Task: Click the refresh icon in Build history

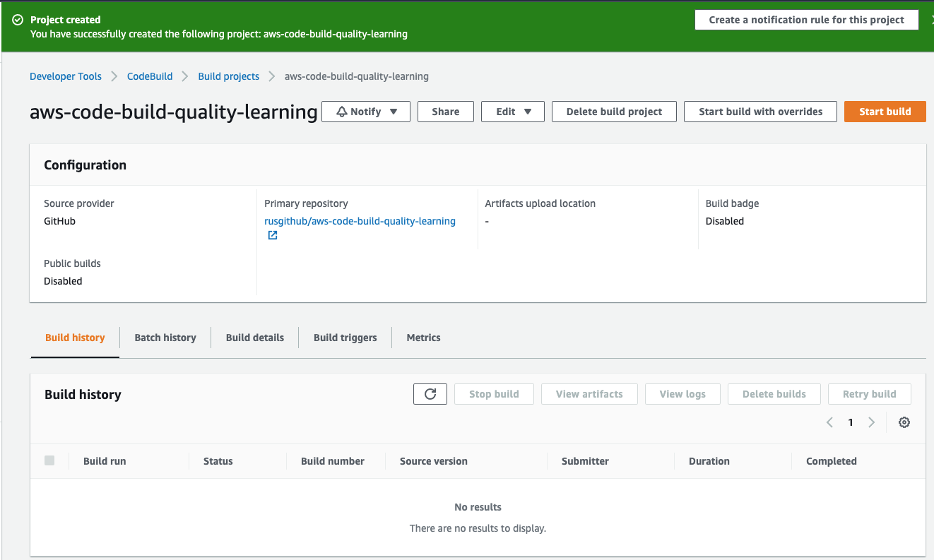Action: point(430,394)
